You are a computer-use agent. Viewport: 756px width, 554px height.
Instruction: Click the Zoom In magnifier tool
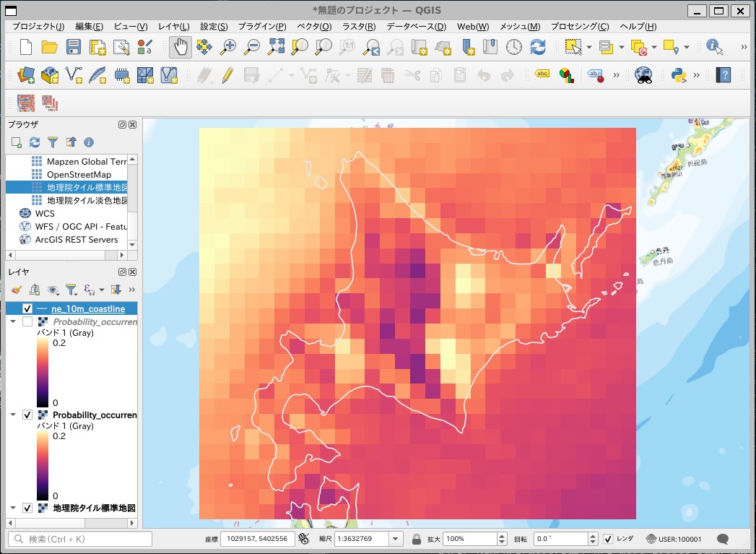229,48
